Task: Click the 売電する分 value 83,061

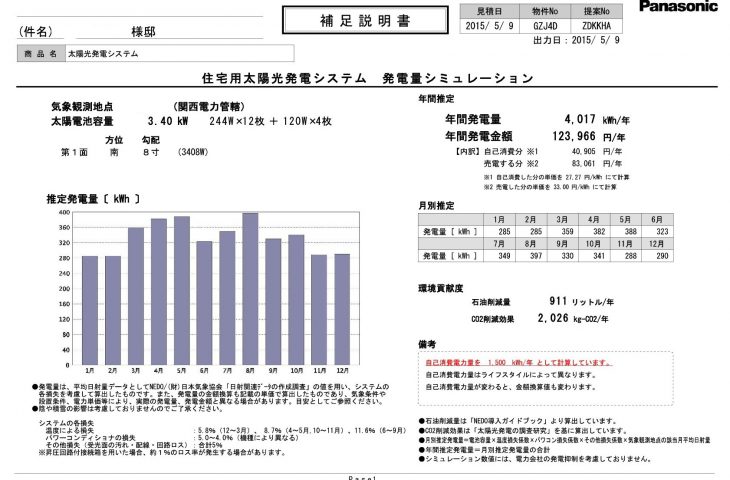Action: (x=583, y=163)
